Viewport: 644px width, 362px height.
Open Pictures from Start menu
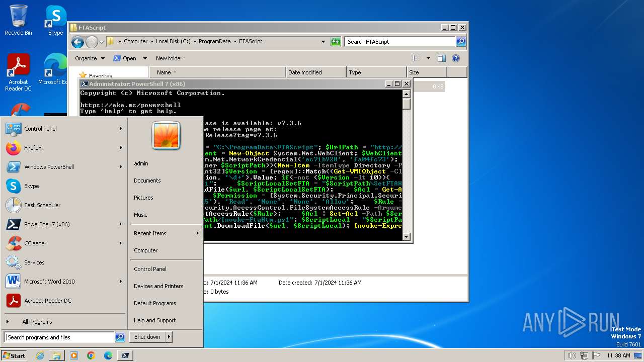(143, 198)
